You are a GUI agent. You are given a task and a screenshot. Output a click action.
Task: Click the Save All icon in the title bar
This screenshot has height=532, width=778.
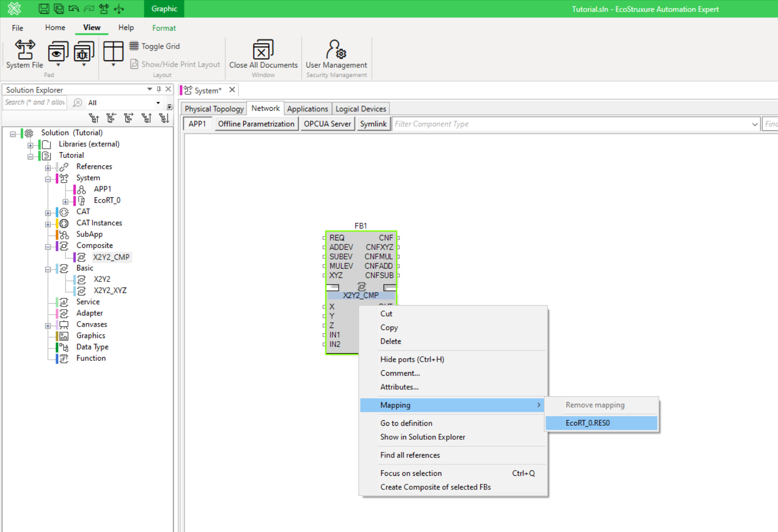[59, 9]
